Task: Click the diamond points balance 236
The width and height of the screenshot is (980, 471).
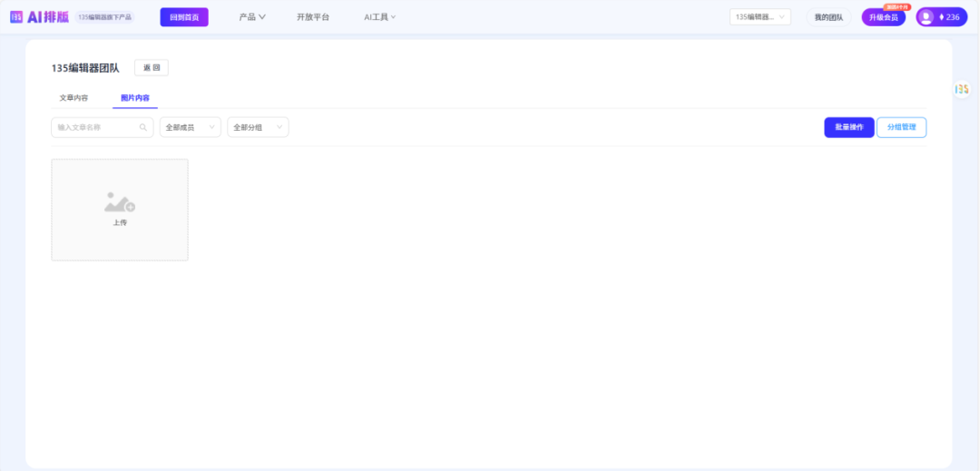Action: coord(949,17)
